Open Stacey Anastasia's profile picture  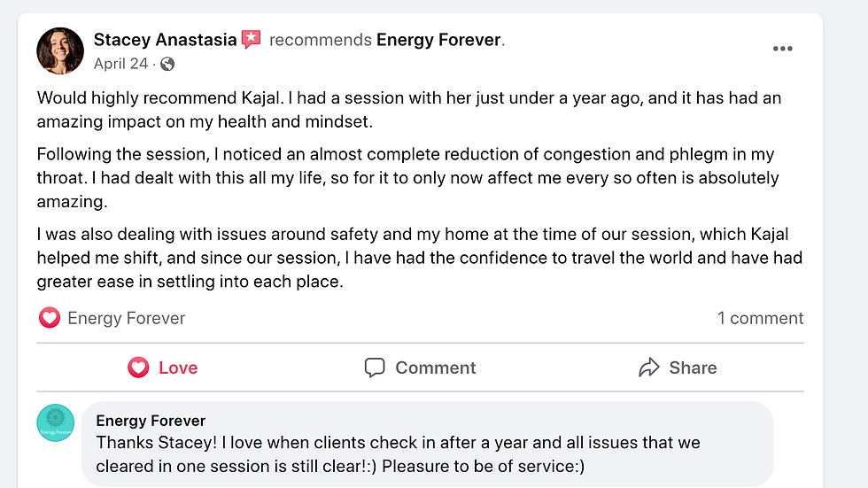click(60, 50)
